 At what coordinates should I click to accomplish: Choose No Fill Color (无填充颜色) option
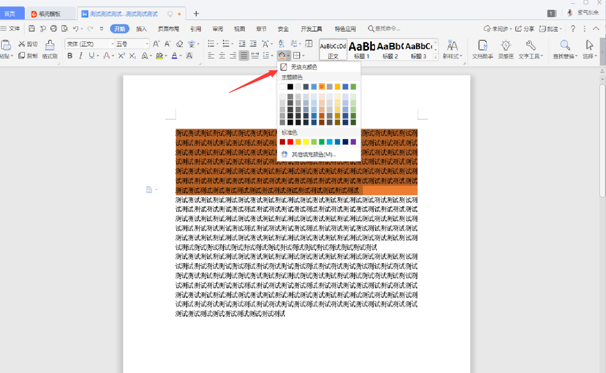point(319,67)
